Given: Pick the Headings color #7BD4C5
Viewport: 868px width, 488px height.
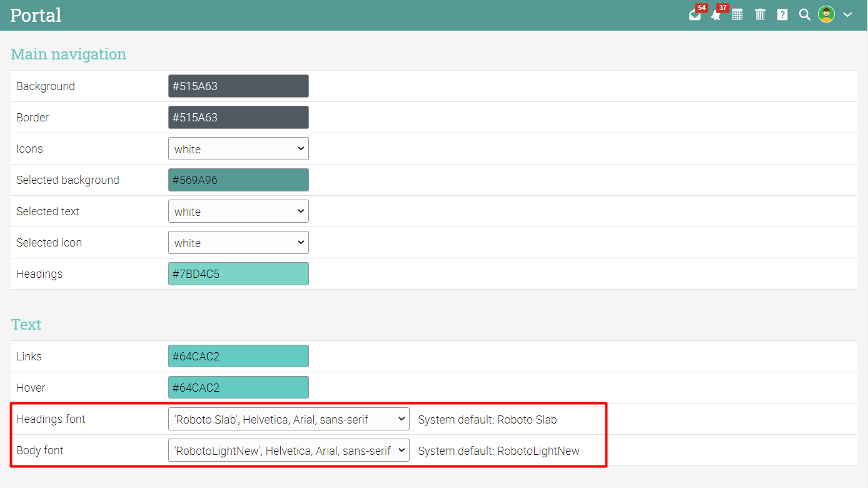Looking at the screenshot, I should (238, 274).
